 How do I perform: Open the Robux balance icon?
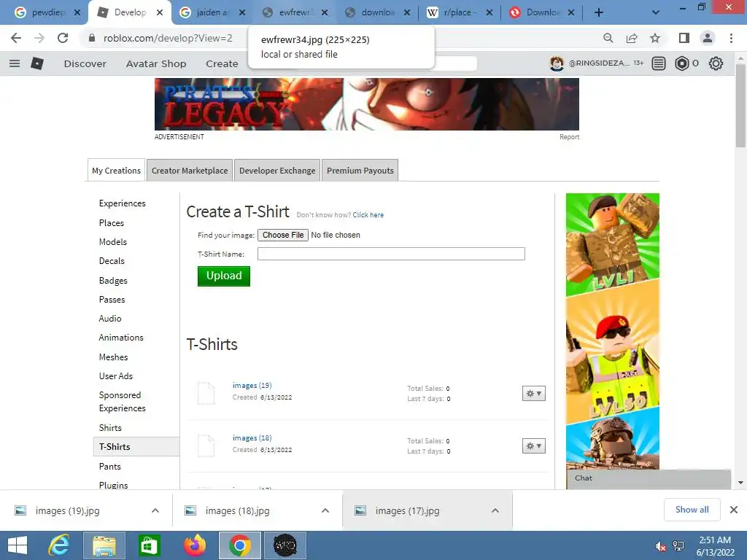[682, 63]
